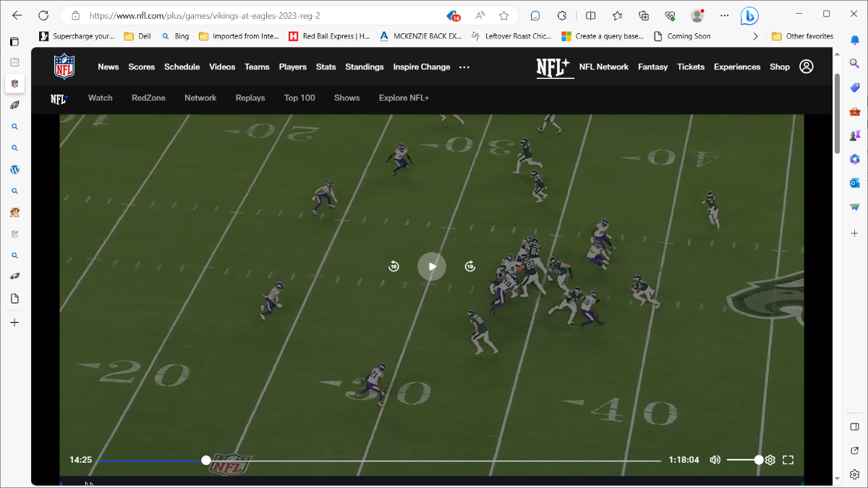Click the volume slider handle
This screenshot has height=488, width=868.
[x=758, y=460]
